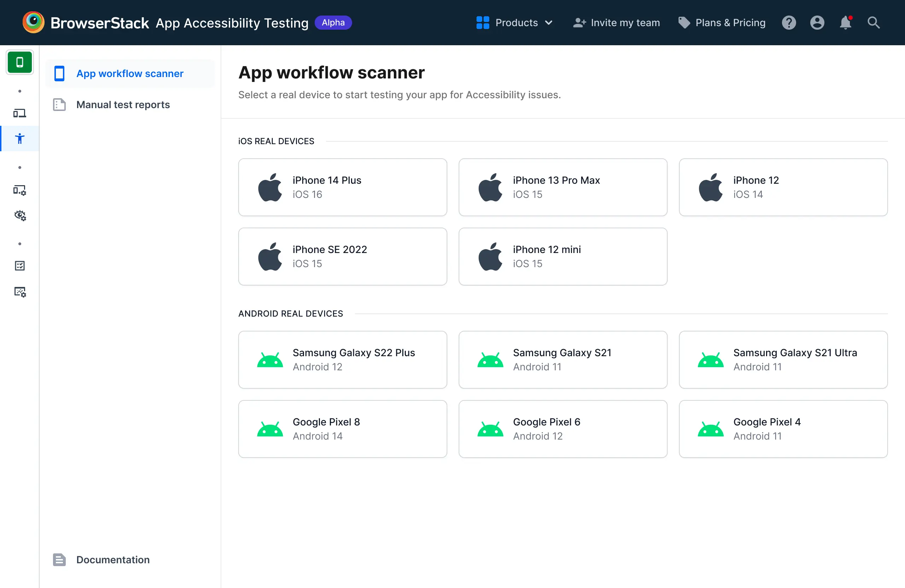Screen dimensions: 905x588
Task: Select the iPhone 12 mini card
Action: coord(562,257)
